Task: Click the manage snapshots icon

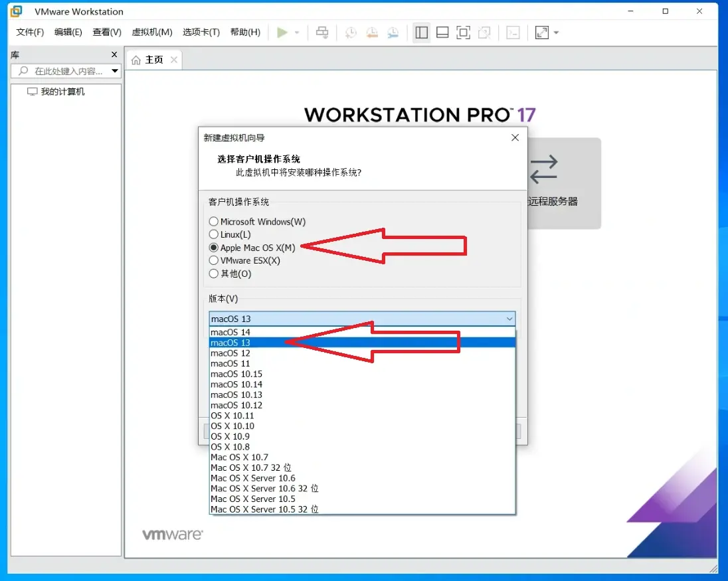Action: click(393, 33)
